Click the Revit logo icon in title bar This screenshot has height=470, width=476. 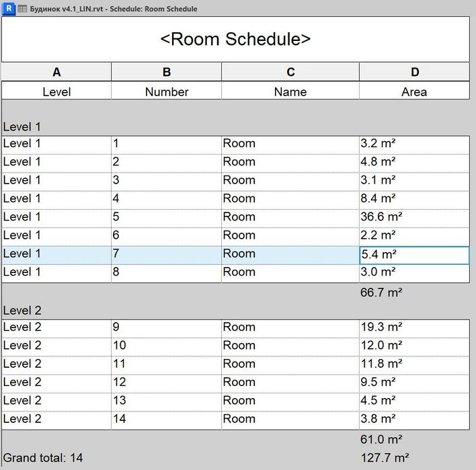tap(9, 9)
